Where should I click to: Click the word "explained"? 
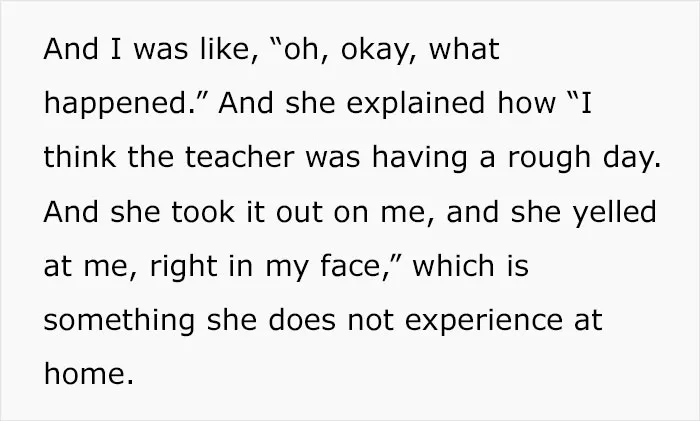tap(415, 104)
